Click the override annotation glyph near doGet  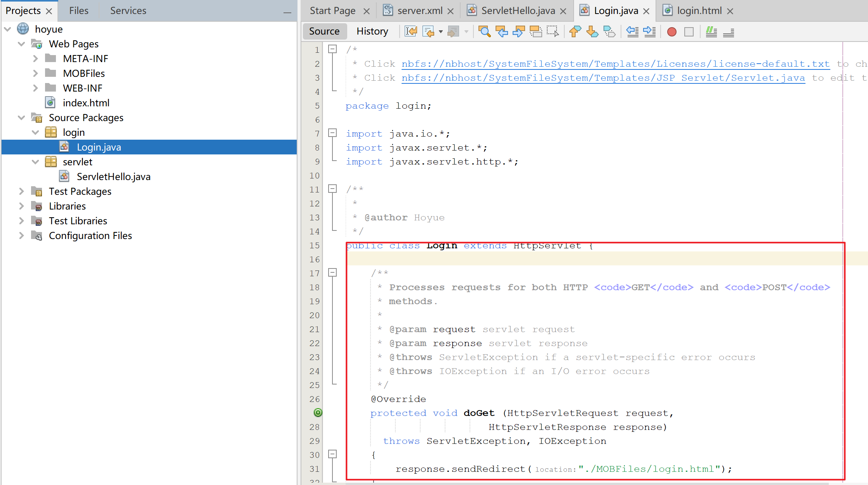[x=318, y=412]
